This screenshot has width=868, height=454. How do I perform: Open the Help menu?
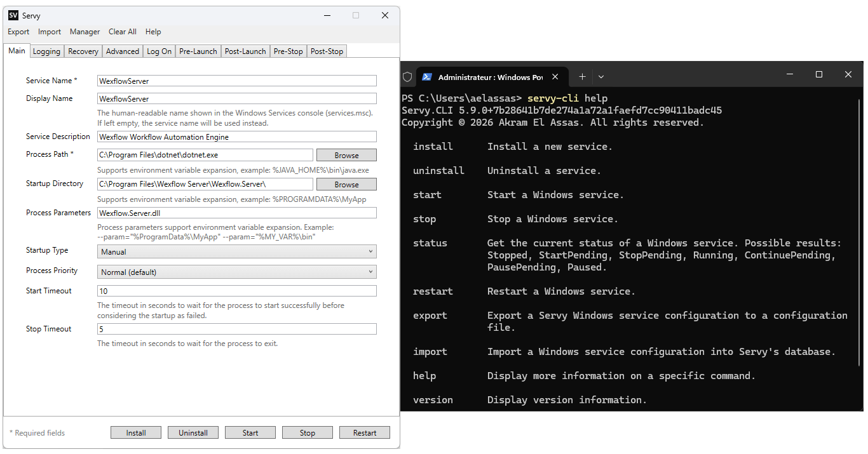click(x=153, y=31)
